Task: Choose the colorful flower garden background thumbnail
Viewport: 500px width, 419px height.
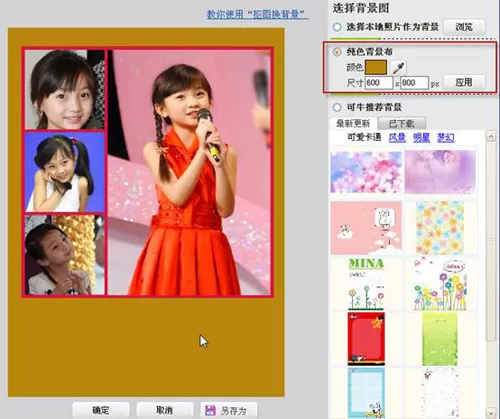Action: (x=440, y=283)
